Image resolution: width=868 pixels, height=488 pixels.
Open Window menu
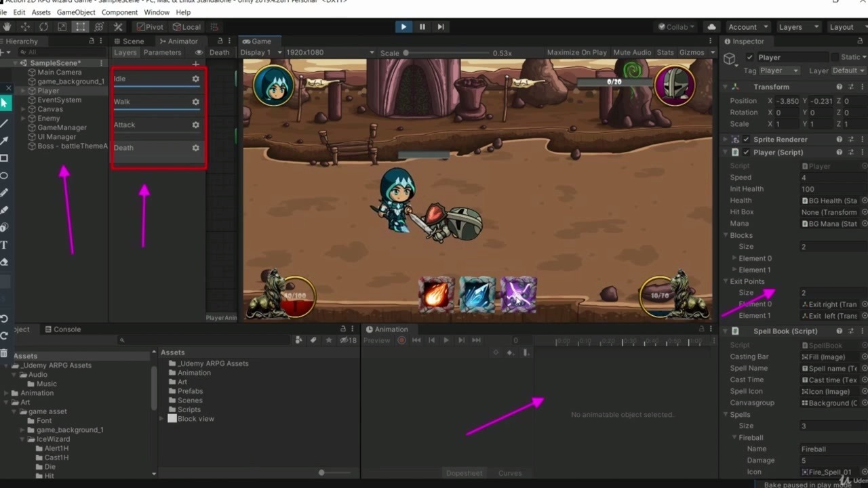pos(157,12)
